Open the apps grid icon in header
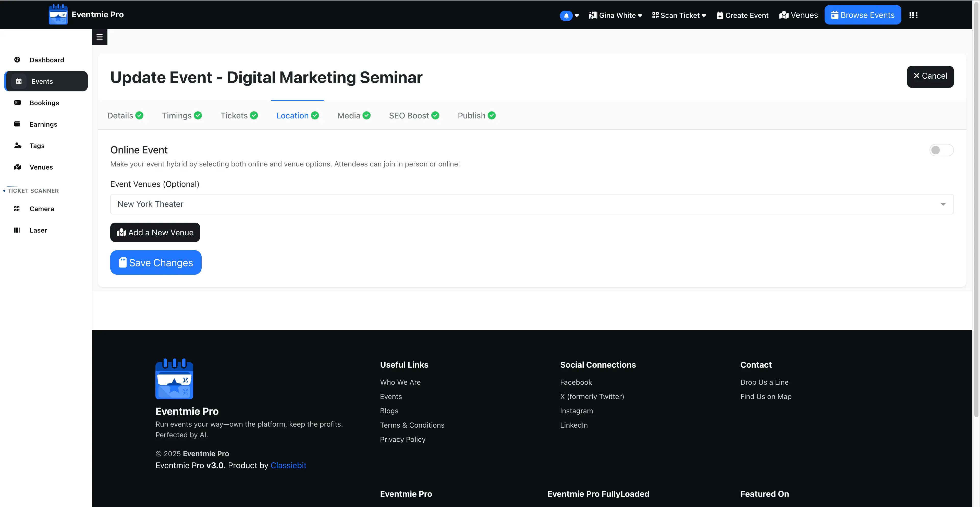The width and height of the screenshot is (980, 507). coord(913,15)
